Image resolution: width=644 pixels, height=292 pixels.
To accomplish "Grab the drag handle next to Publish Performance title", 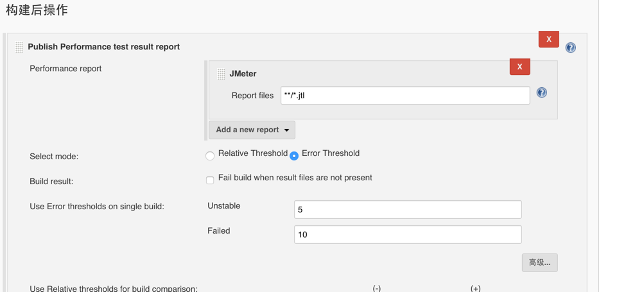I will 19,47.
